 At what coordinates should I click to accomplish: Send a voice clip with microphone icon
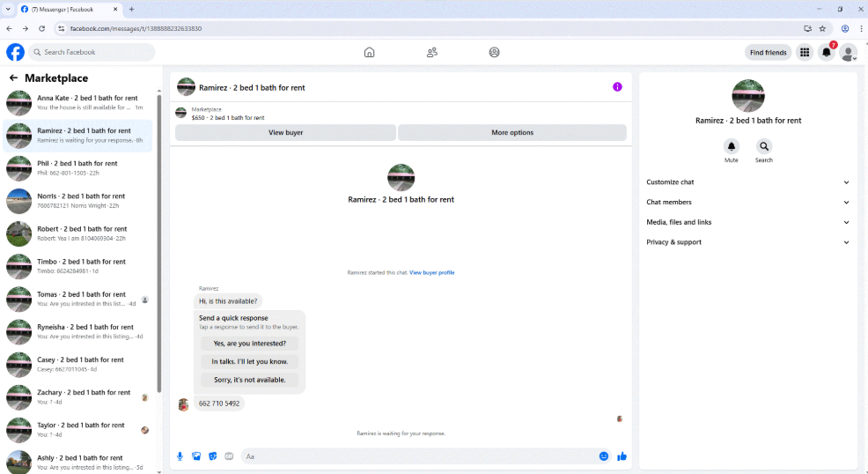180,456
